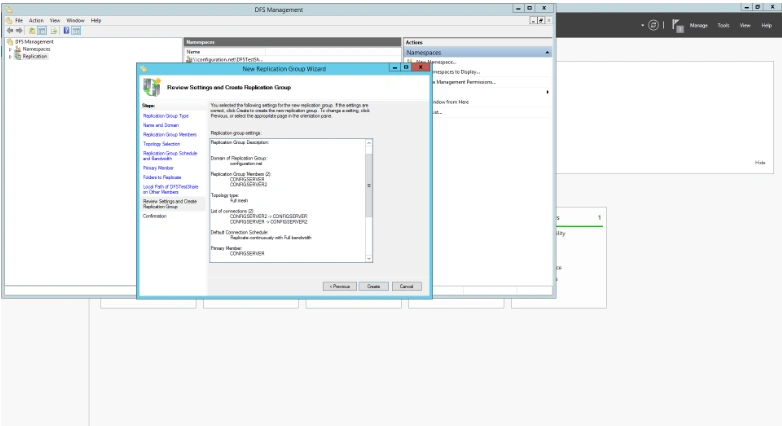Go to the Name and Domain step
Image resolution: width=782 pixels, height=426 pixels.
coord(161,125)
